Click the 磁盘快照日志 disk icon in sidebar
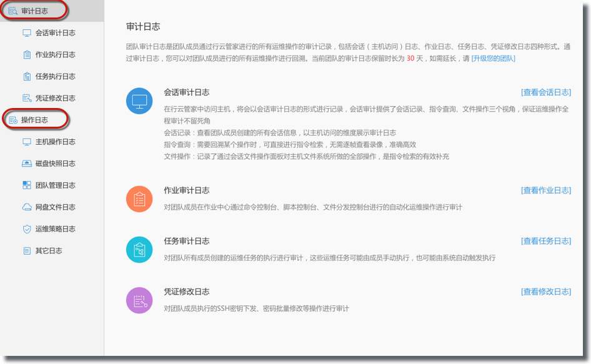Screen dimensions: 591x364 coord(27,164)
